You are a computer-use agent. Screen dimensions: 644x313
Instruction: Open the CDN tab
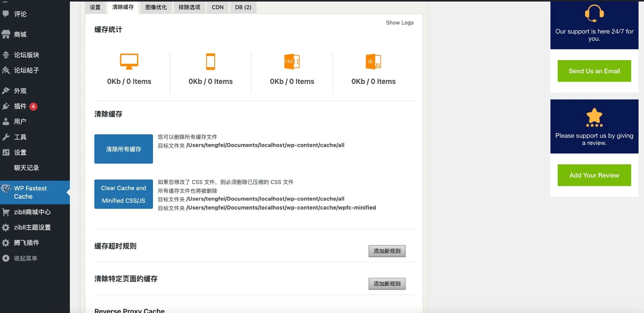click(x=218, y=7)
